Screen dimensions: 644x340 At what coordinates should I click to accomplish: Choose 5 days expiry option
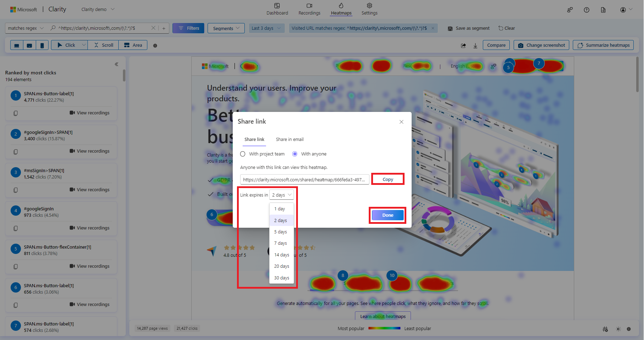282,232
